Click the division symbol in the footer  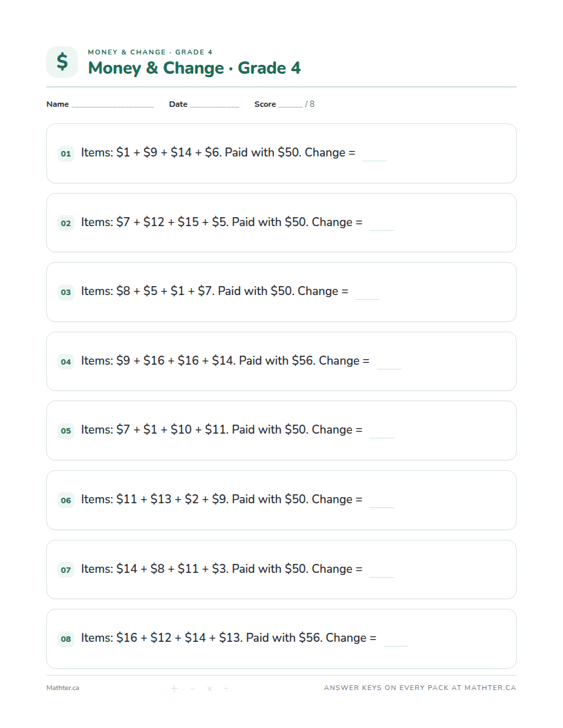226,688
